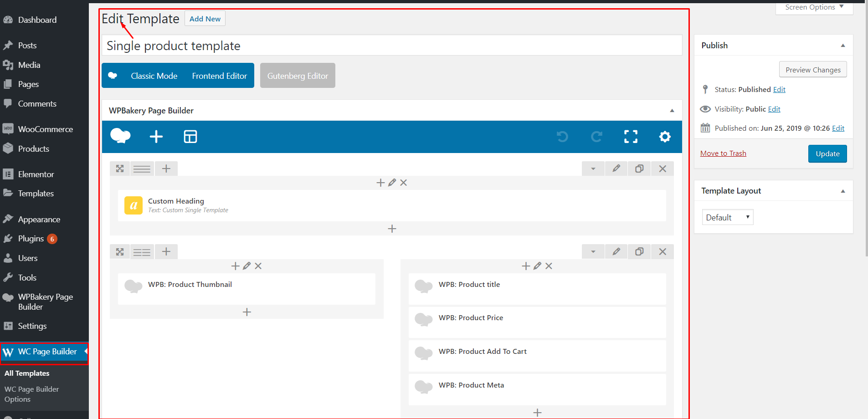Move handle of the two-column product row
This screenshot has height=419, width=868.
click(x=120, y=251)
